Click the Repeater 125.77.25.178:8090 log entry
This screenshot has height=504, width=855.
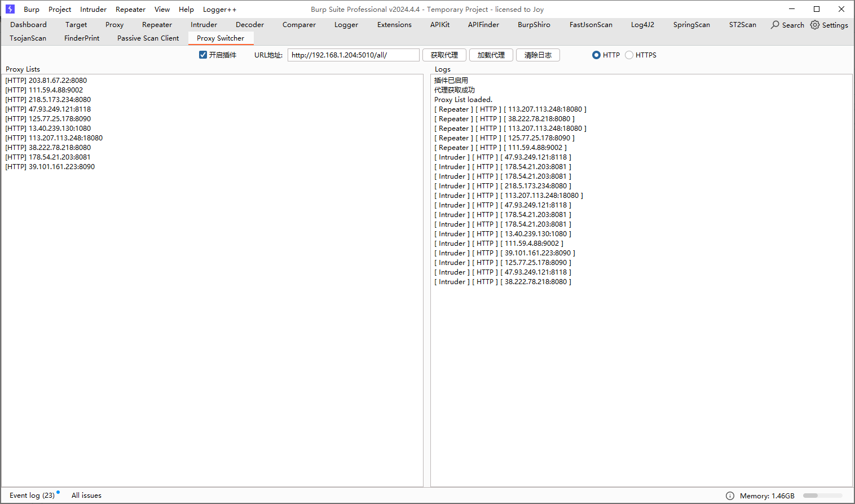coord(505,138)
